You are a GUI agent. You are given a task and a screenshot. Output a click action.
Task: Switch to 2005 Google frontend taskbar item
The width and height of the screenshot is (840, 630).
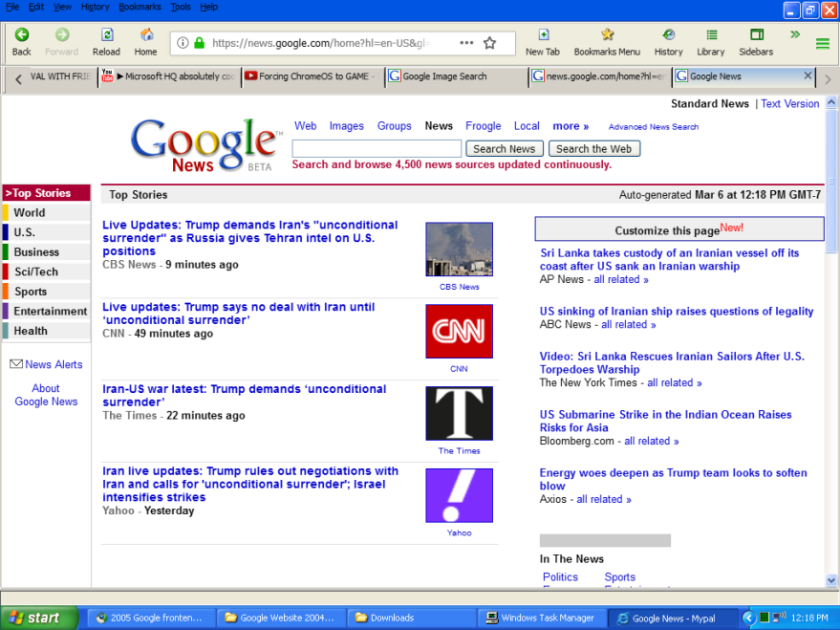coord(153,618)
